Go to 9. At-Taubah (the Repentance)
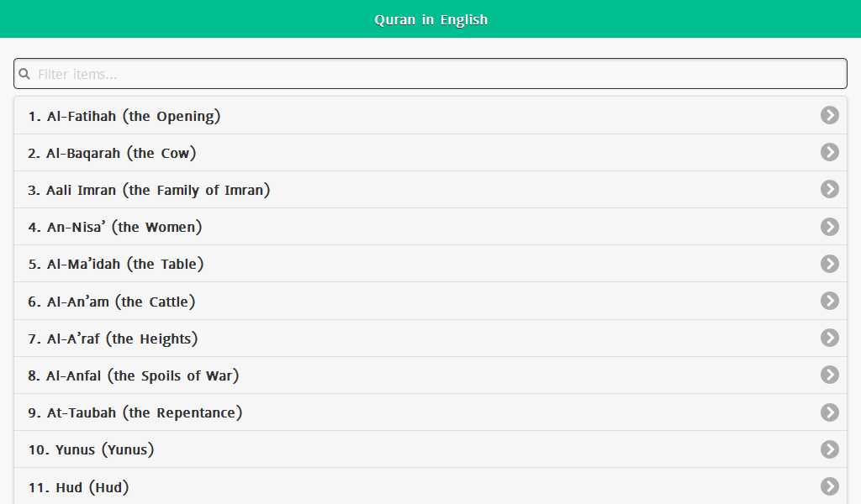Viewport: 861px width, 504px height. coord(135,412)
